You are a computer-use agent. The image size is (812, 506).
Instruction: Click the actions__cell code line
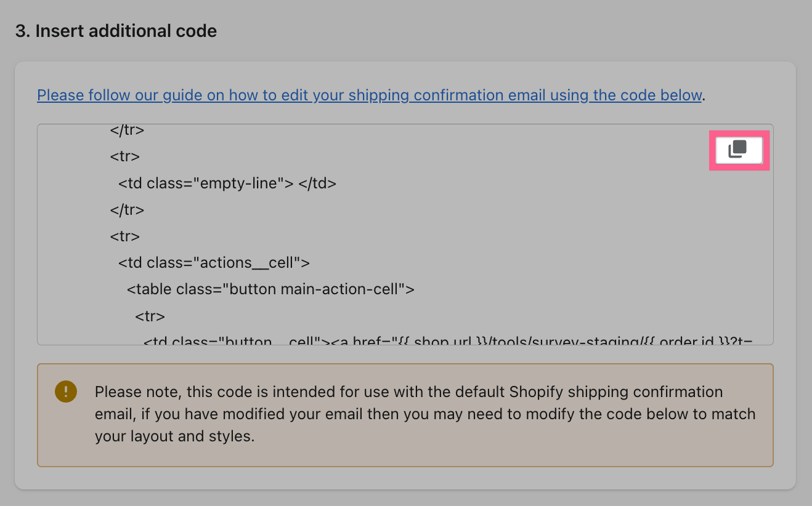click(213, 262)
